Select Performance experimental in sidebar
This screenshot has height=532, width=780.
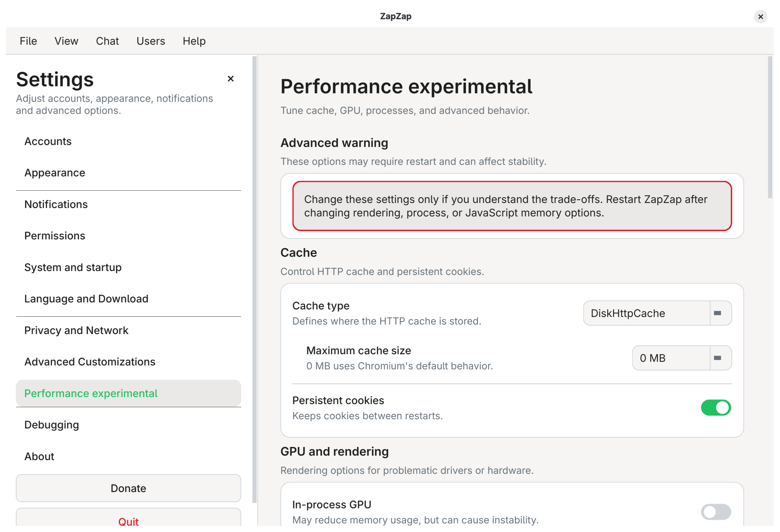click(x=129, y=393)
